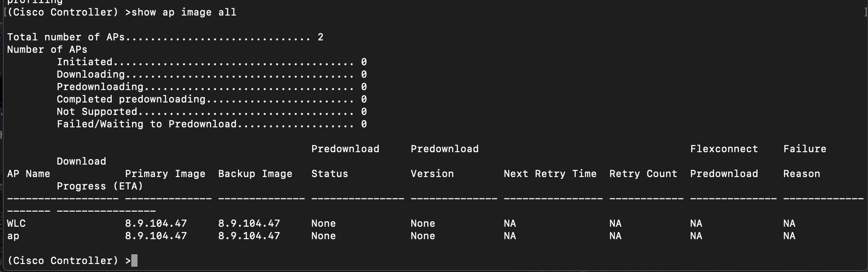Click the "ap" AP name in the table
The width and height of the screenshot is (868, 272).
(13, 236)
